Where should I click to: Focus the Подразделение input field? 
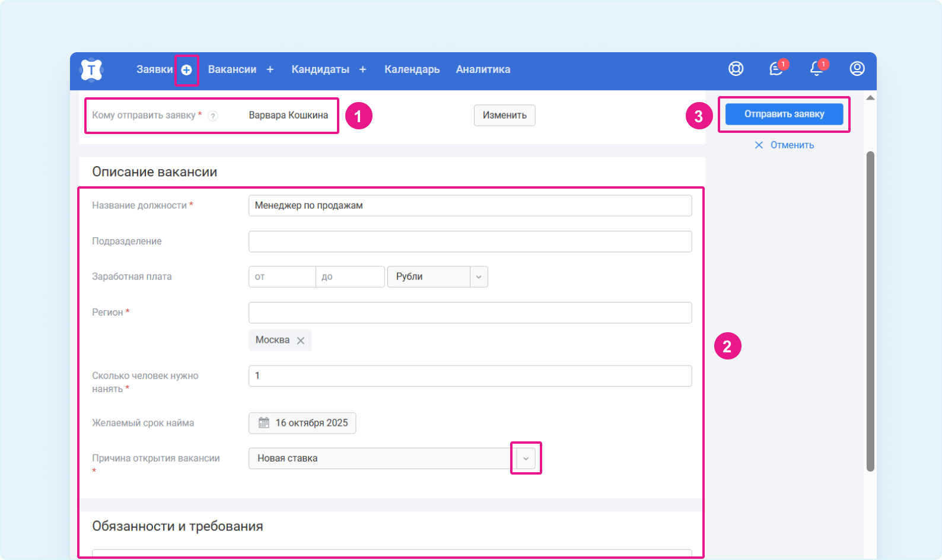(470, 241)
